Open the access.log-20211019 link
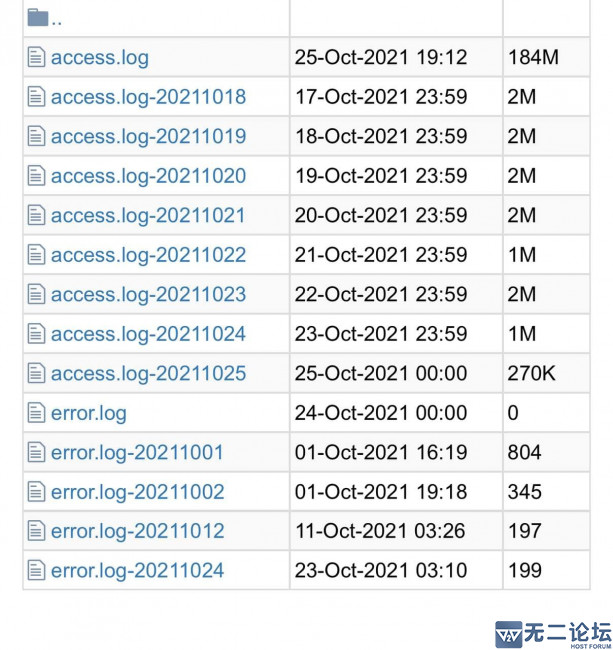The height and width of the screenshot is (650, 613). pos(148,136)
